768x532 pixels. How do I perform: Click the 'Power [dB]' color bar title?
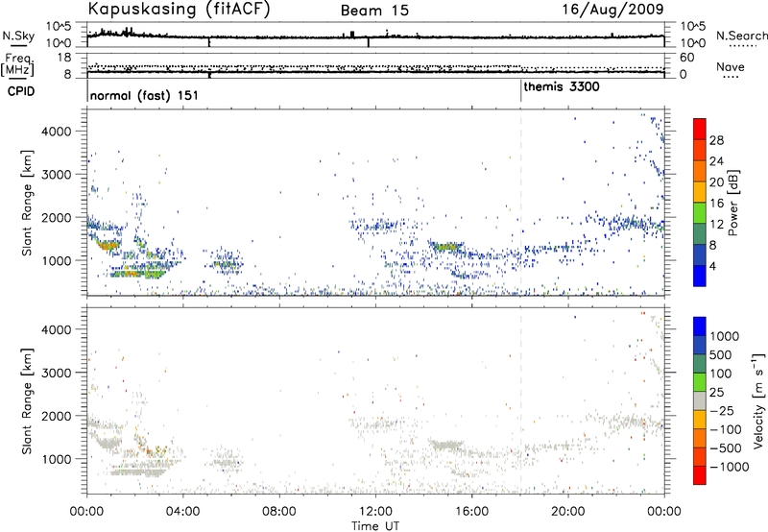pos(732,203)
